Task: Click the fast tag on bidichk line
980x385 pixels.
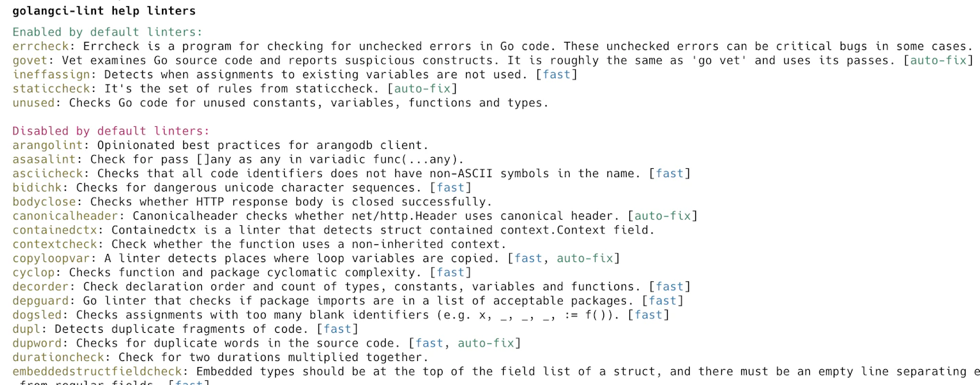Action: pyautogui.click(x=450, y=187)
